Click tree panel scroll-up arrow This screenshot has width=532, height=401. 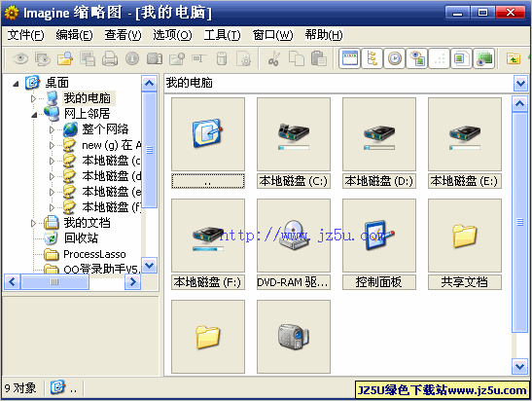(x=149, y=83)
